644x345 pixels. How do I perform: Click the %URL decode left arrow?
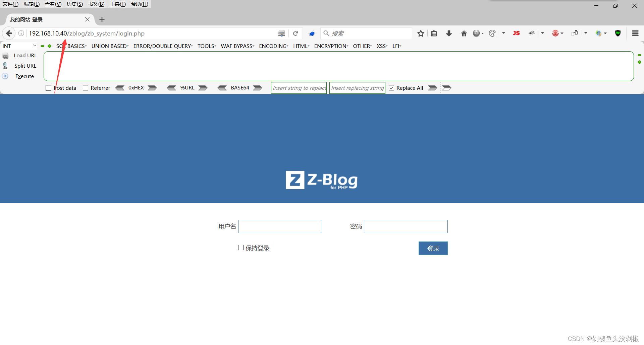[171, 88]
